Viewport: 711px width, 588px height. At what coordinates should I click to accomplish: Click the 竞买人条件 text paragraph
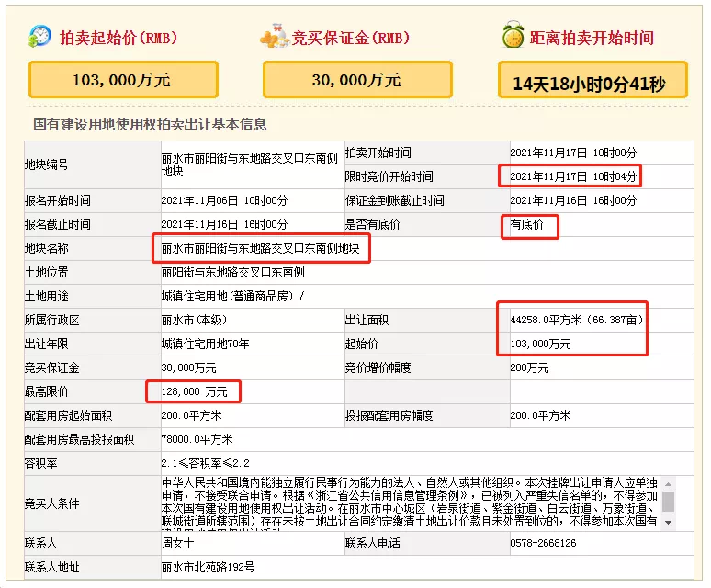410,503
